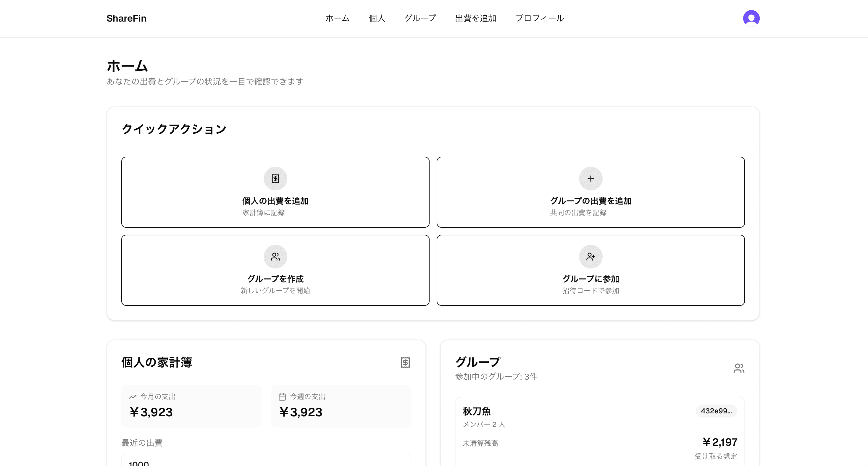Open the profile avatar in the header
868x466 pixels.
(x=751, y=18)
